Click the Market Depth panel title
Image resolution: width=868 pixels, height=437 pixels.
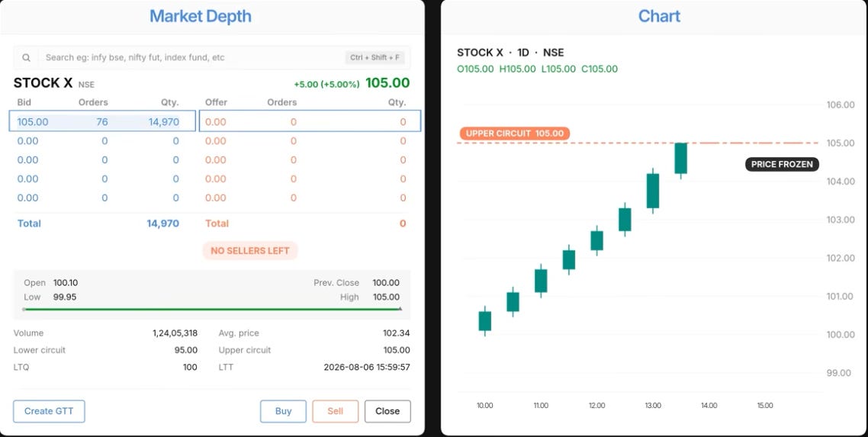[201, 16]
